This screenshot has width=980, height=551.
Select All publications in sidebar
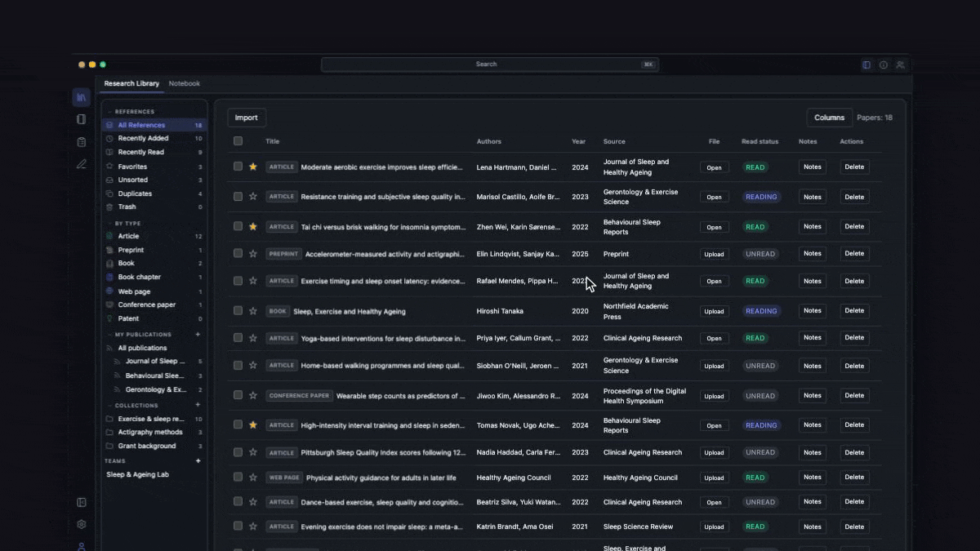click(x=154, y=349)
